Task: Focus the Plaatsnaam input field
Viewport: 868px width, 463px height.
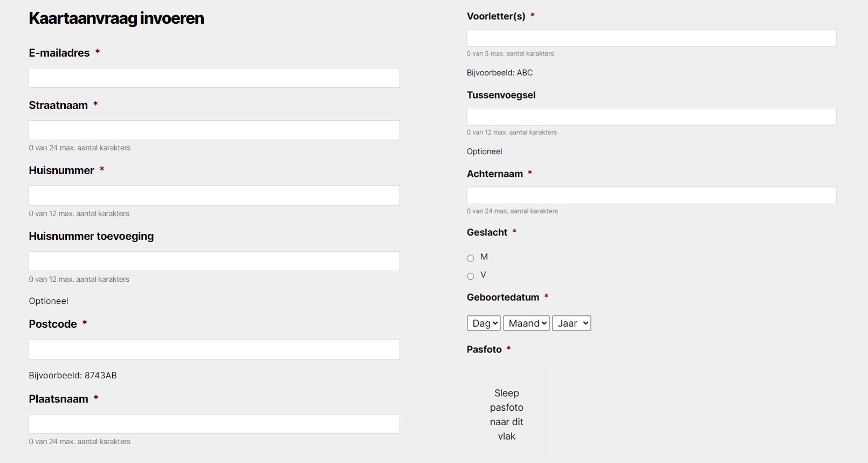Action: [214, 424]
